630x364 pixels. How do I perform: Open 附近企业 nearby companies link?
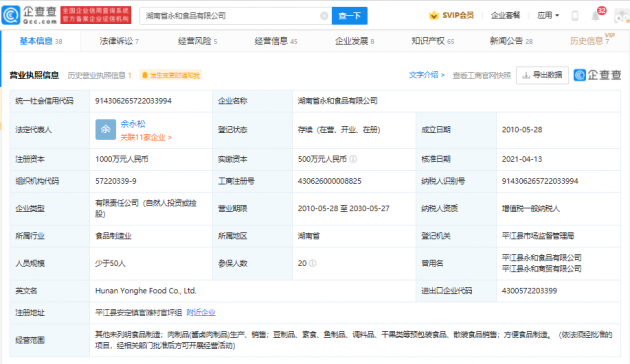[x=201, y=313]
